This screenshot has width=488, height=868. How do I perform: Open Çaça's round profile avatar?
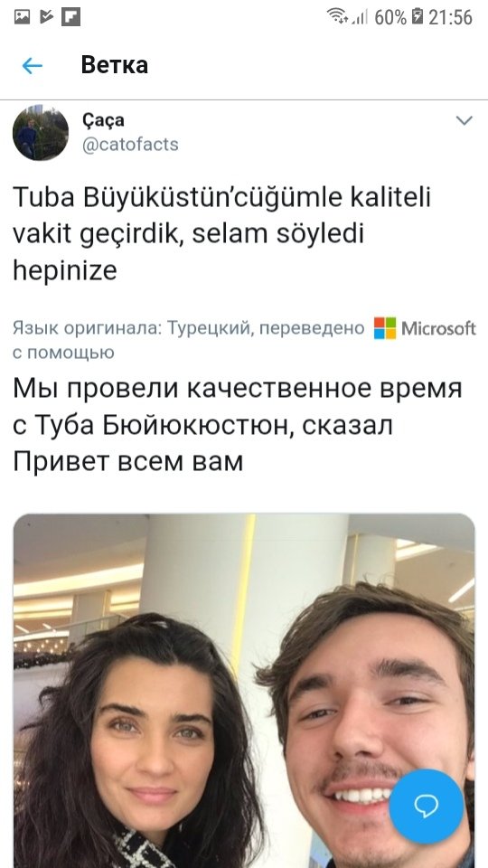(x=41, y=133)
